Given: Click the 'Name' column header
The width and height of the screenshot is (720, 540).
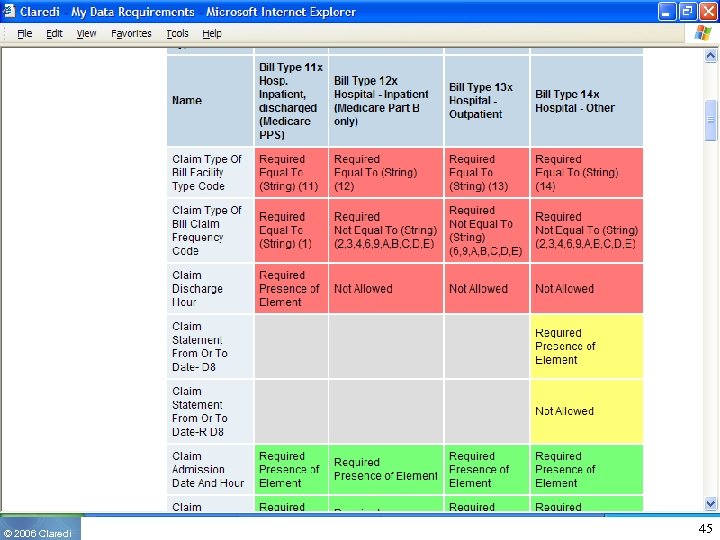Looking at the screenshot, I should click(210, 101).
